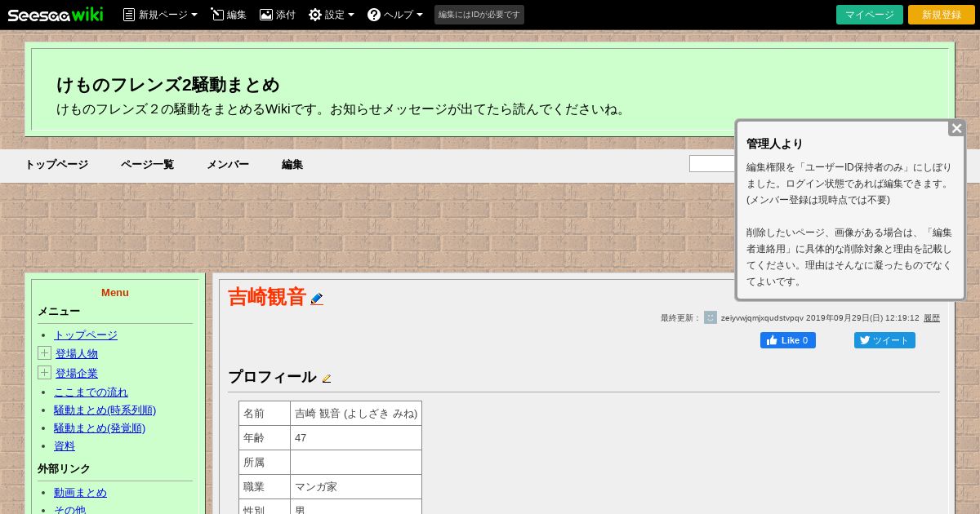Click the Seesaa wiki logo
The image size is (980, 514).
(56, 15)
